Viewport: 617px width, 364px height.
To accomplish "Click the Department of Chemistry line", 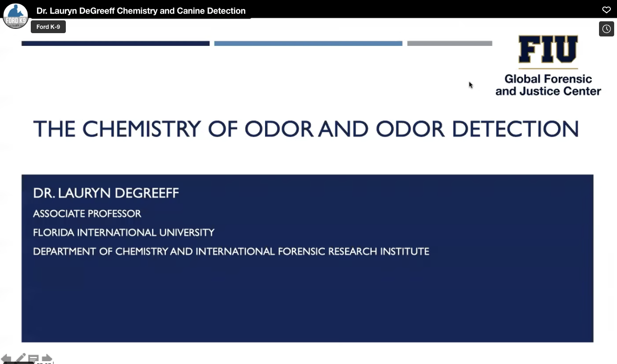I will 231,252.
